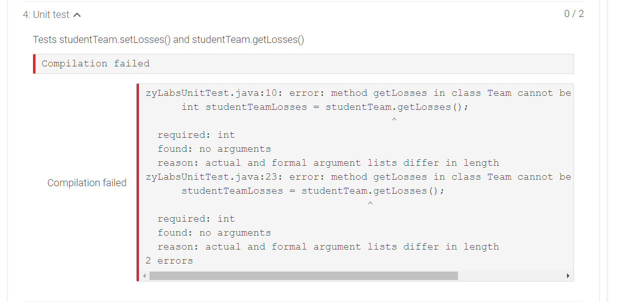Click the 'Tests studentTeam.setLosses()' description text
Screen dimensions: 644x302
click(x=169, y=39)
